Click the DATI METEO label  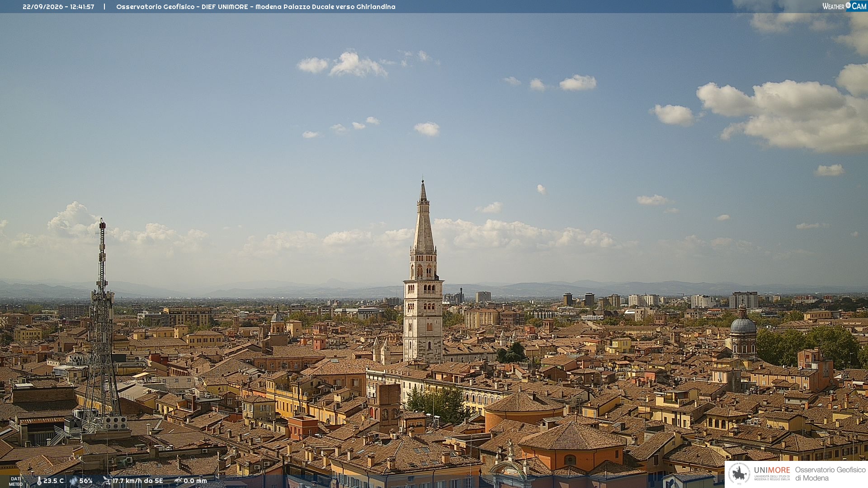16,481
